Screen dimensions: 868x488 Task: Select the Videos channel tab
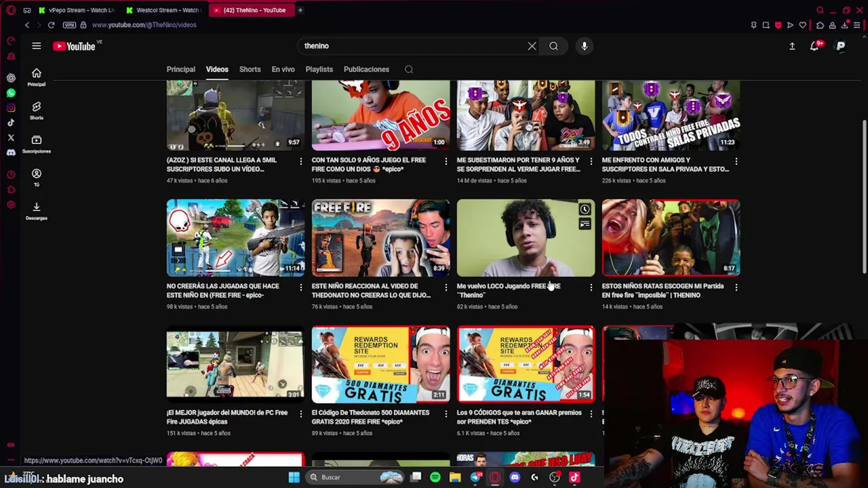[217, 69]
